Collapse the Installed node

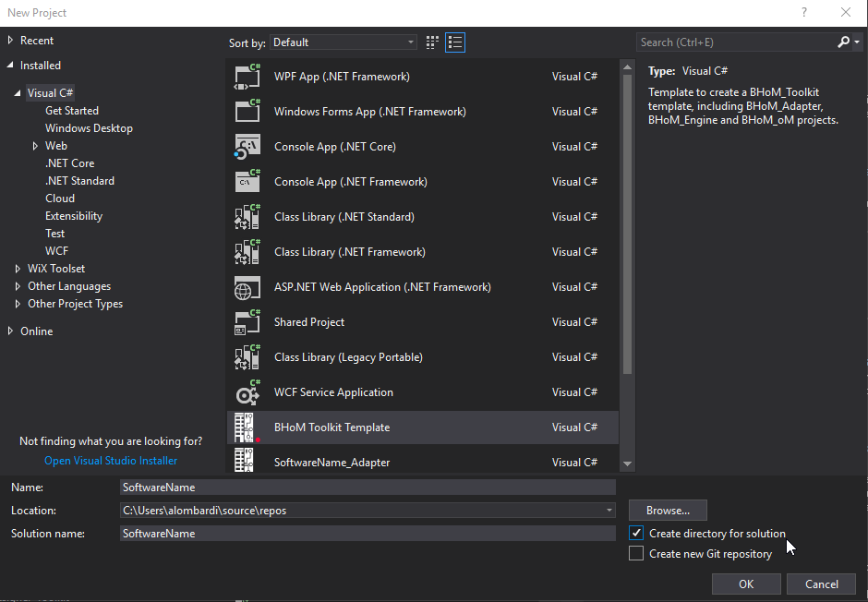(10, 65)
